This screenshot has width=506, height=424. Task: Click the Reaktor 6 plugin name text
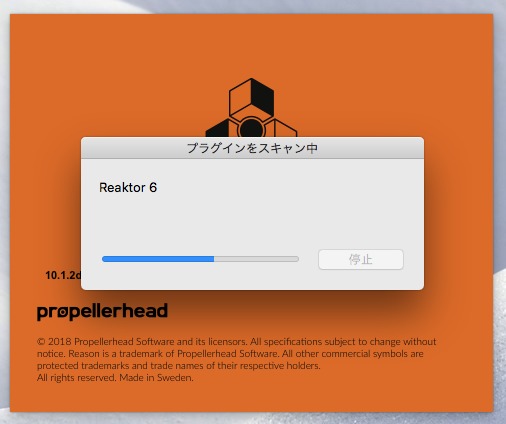point(128,188)
